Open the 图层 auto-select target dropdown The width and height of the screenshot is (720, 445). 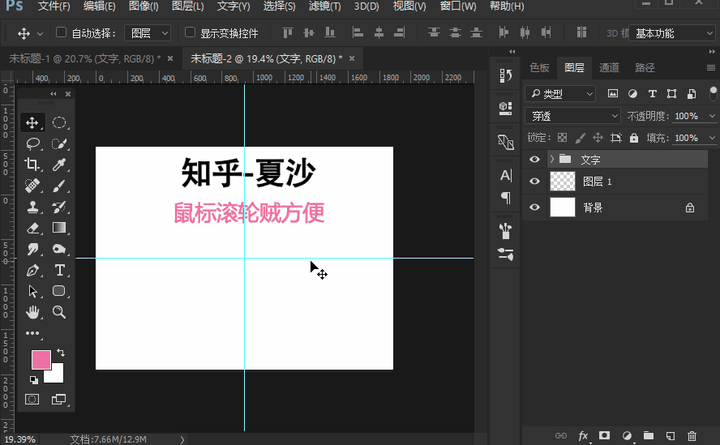(x=148, y=33)
